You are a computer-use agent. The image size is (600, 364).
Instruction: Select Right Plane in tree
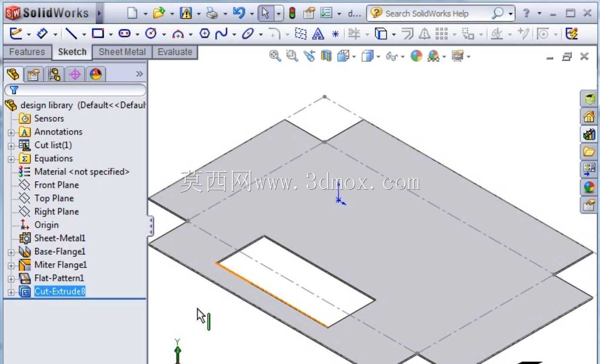click(x=57, y=211)
